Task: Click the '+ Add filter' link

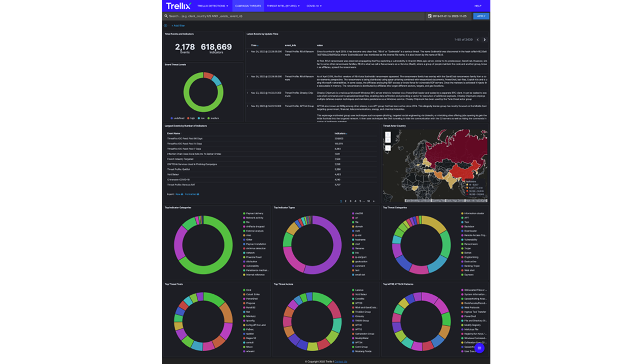Action: (x=178, y=25)
